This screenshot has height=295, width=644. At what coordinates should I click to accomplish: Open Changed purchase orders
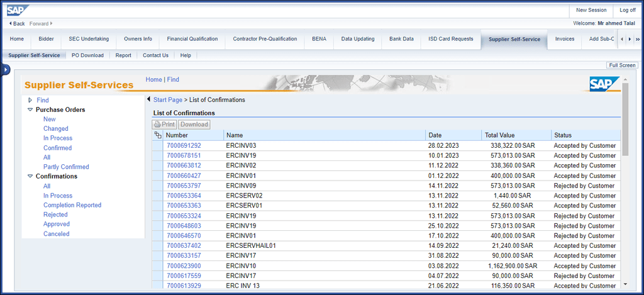click(56, 128)
